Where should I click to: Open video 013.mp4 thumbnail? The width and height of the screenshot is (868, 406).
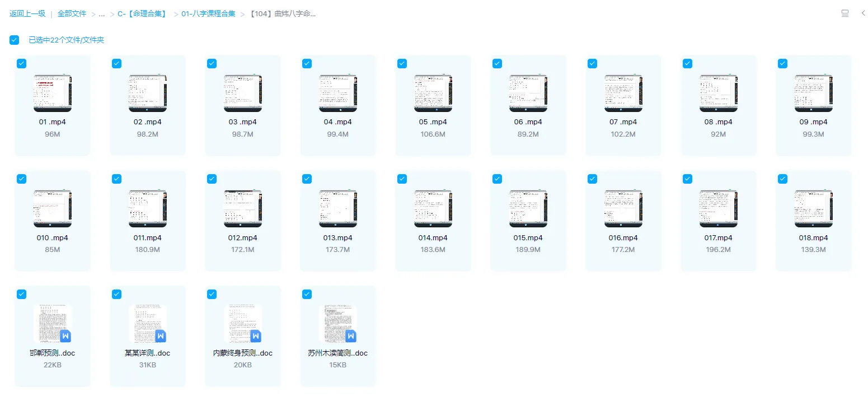pos(338,208)
